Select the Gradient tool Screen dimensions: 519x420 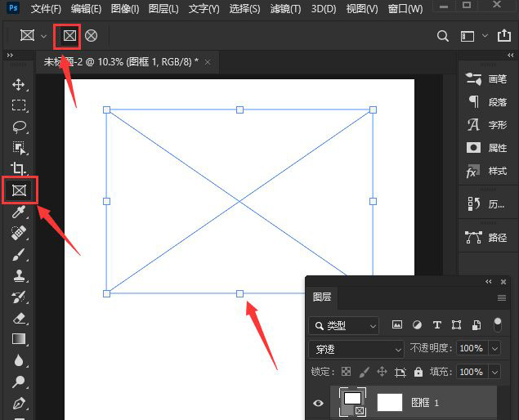(x=19, y=339)
